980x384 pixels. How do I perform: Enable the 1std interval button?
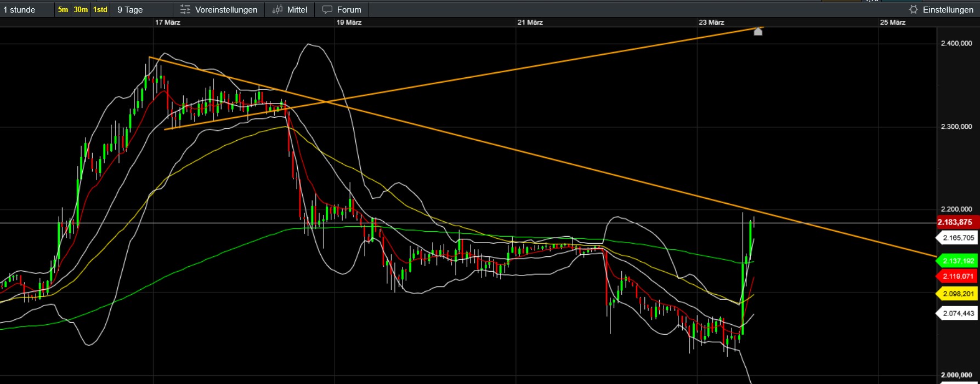(x=100, y=10)
